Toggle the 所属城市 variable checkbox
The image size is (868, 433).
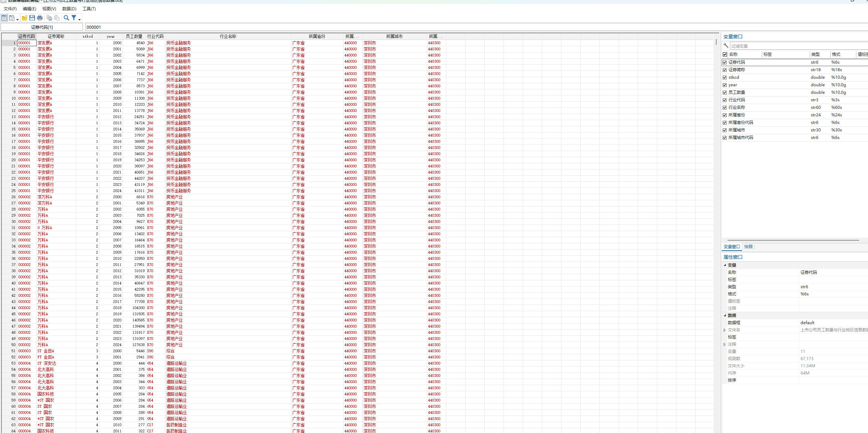pos(725,130)
